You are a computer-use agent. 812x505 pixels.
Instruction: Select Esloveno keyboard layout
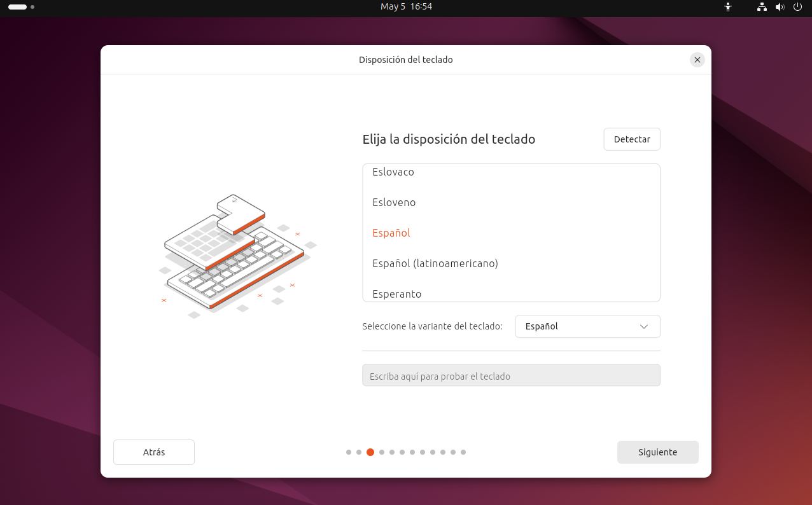click(x=394, y=202)
